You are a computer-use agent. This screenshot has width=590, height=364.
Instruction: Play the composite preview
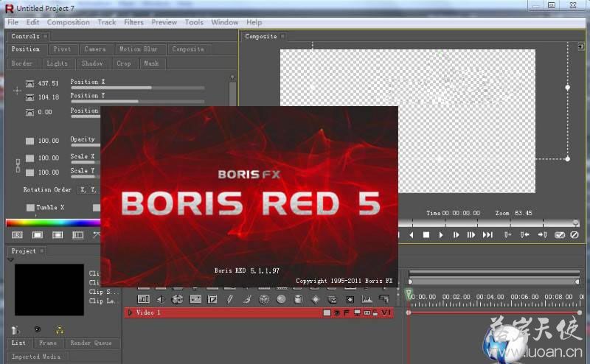[x=441, y=235]
